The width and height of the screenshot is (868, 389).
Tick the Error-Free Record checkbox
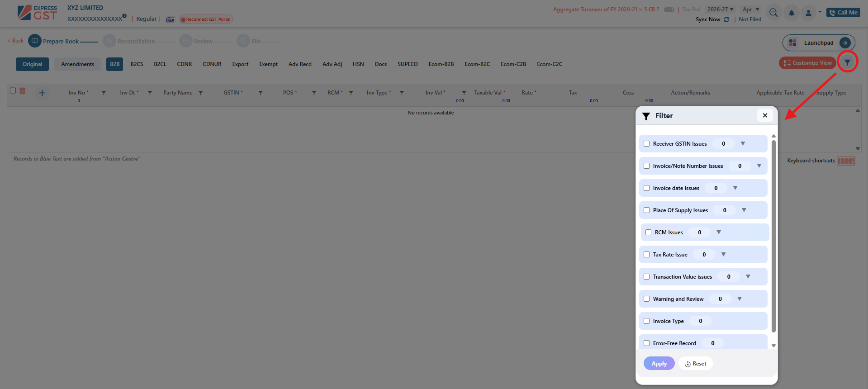click(647, 343)
